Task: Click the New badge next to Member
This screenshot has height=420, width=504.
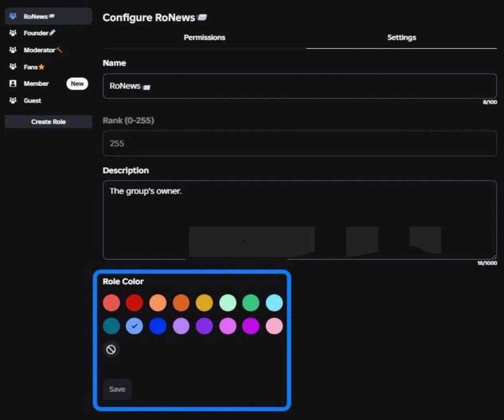Action: tap(77, 84)
